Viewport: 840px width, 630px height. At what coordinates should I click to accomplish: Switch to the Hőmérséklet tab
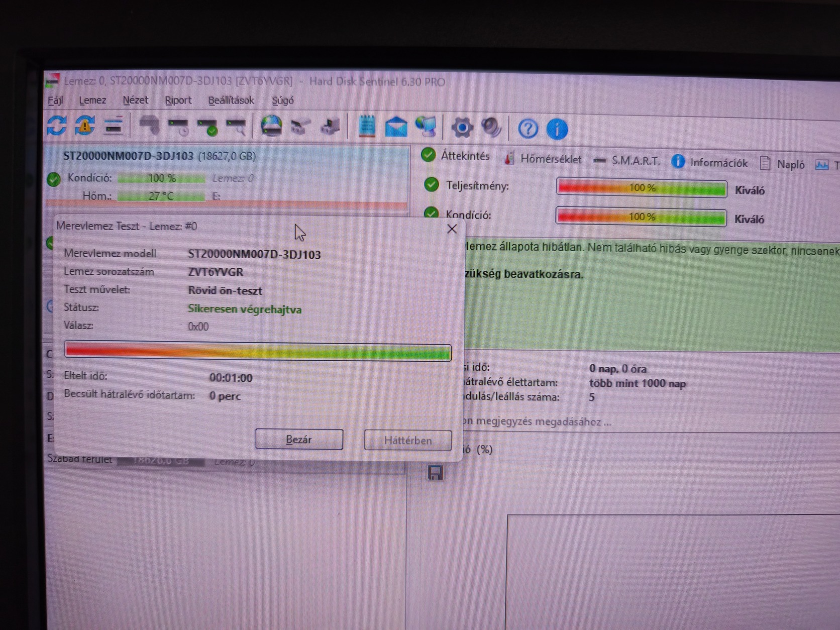(543, 159)
